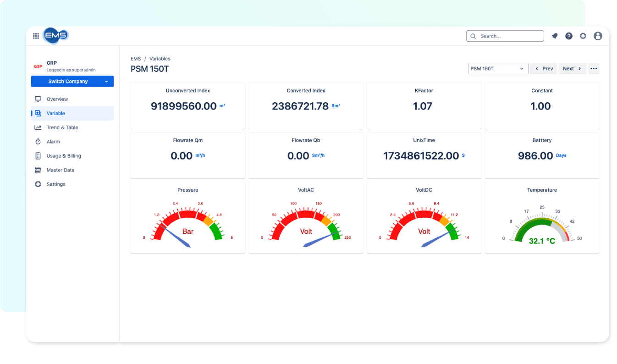Click the Days unit label
Screen dimensions: 617x364
click(561, 156)
